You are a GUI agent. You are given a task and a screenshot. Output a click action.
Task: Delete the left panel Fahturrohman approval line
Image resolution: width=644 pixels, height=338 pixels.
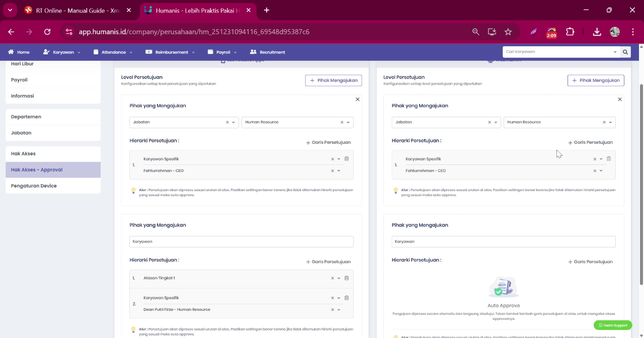click(347, 158)
